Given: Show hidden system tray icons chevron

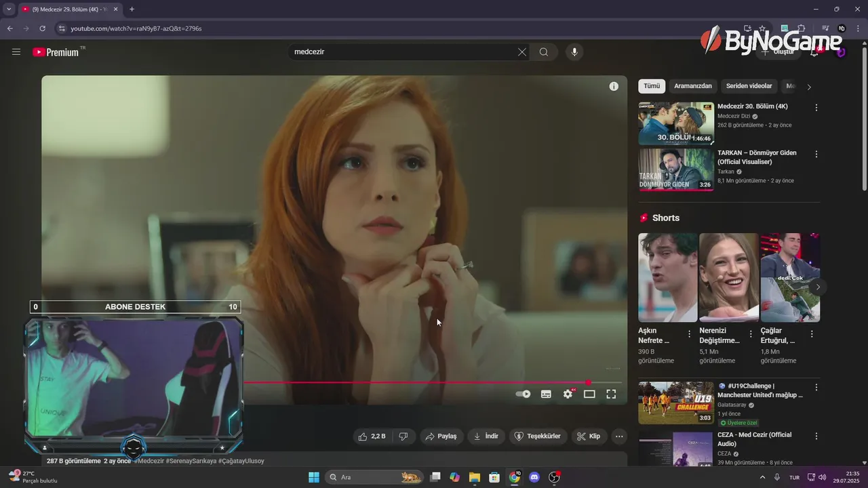Looking at the screenshot, I should click(x=762, y=477).
